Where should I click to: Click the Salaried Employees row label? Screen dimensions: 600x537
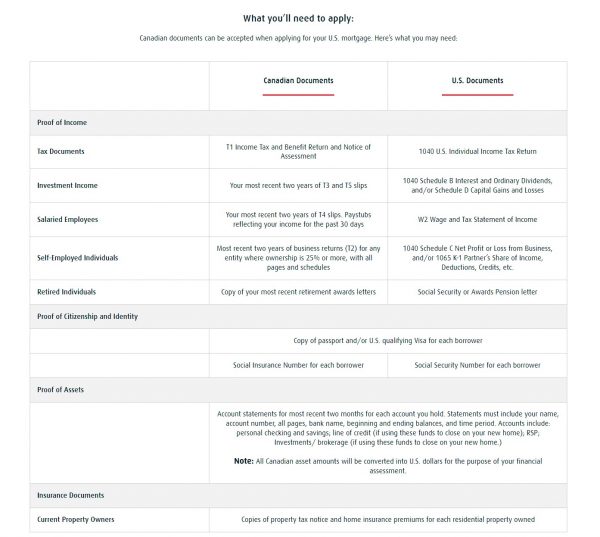67,219
